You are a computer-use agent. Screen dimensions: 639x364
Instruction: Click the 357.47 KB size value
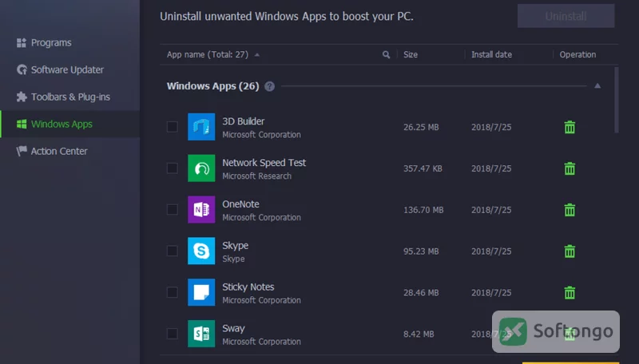[423, 168]
